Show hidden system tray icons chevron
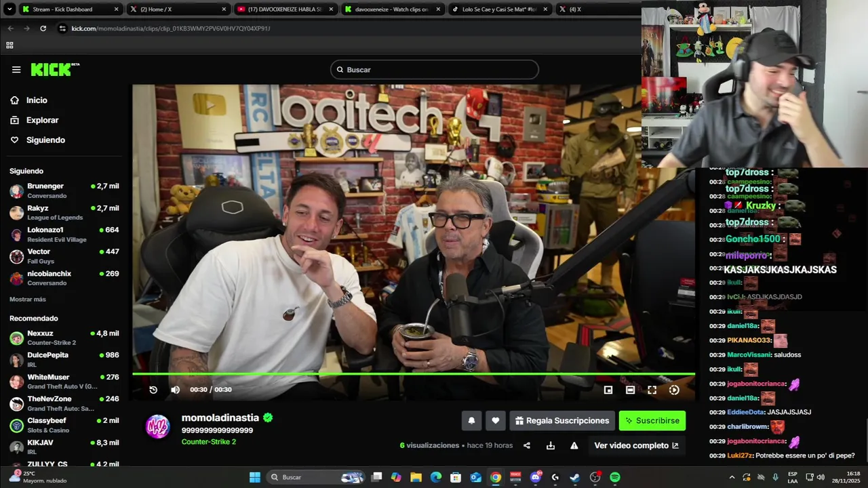868x488 pixels. pyautogui.click(x=732, y=477)
